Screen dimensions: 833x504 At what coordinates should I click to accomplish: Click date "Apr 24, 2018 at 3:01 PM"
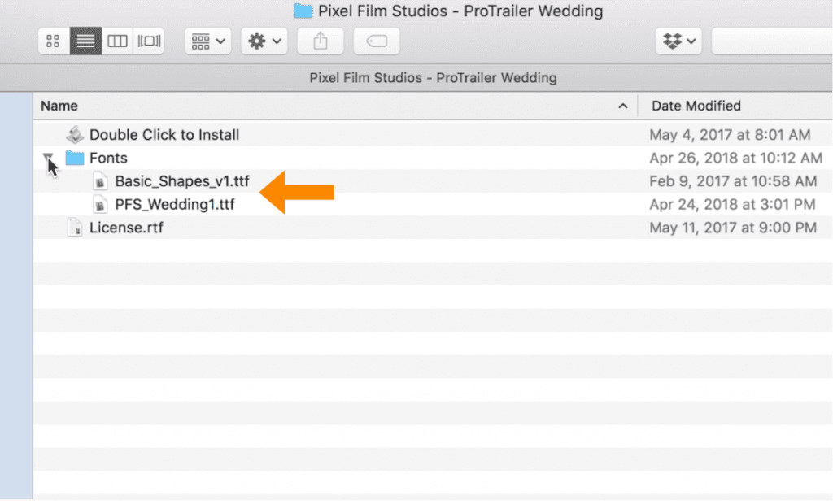[x=732, y=205]
